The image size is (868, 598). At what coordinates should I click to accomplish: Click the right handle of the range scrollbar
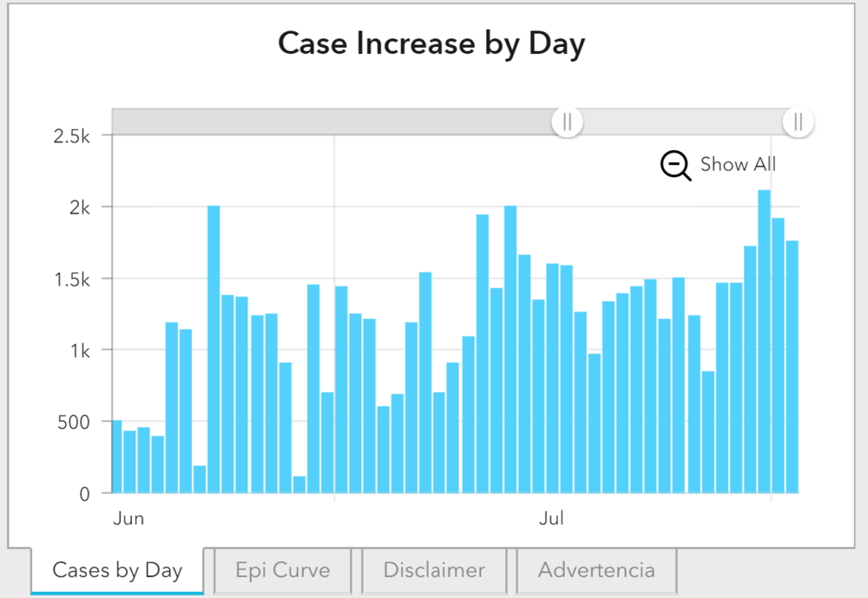coord(798,122)
